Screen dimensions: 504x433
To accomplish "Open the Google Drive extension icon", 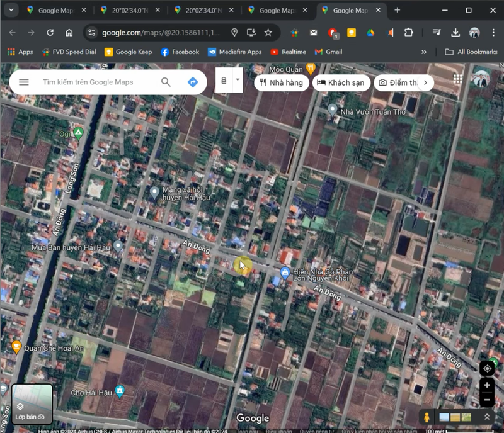I will point(370,33).
